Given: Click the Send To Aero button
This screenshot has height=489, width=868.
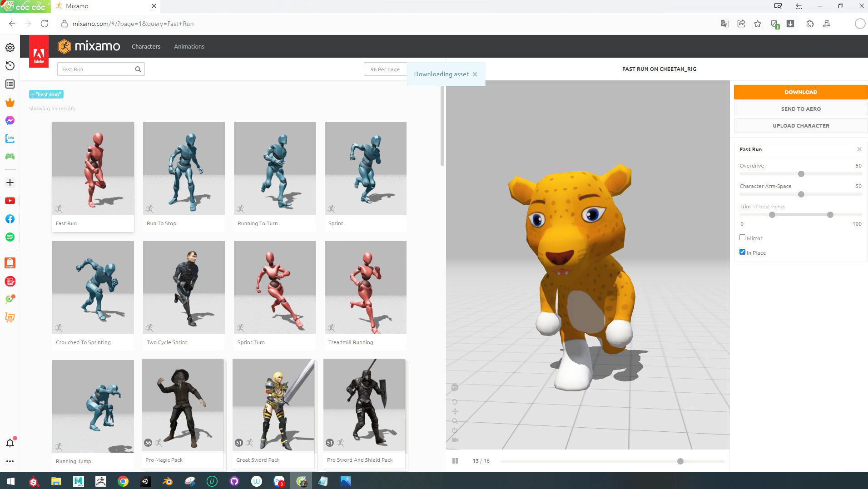Looking at the screenshot, I should (800, 109).
